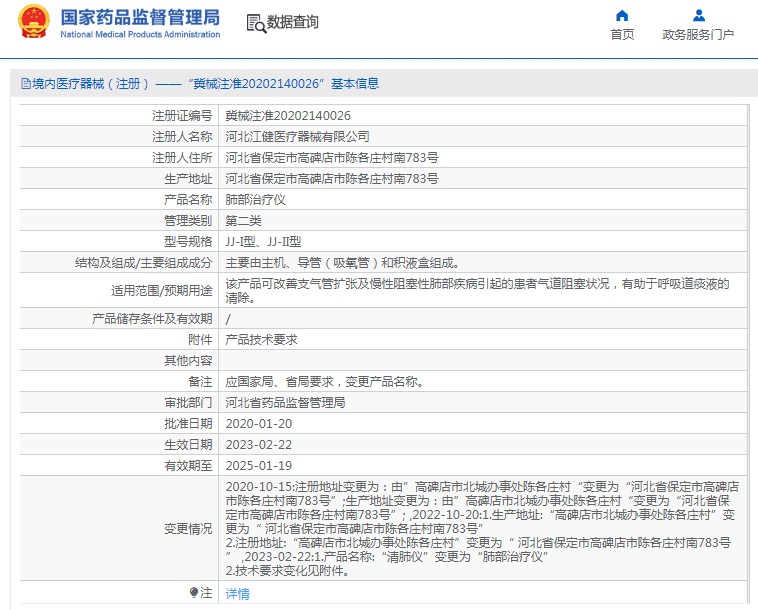The height and width of the screenshot is (610, 758).
Task: Click the expiry date 2025-01-19
Action: (x=258, y=465)
